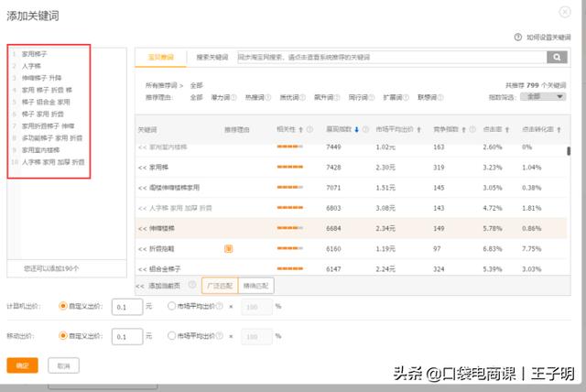586x392 pixels.
Task: Select 自定义出价 for 计算机出价
Action: click(62, 307)
